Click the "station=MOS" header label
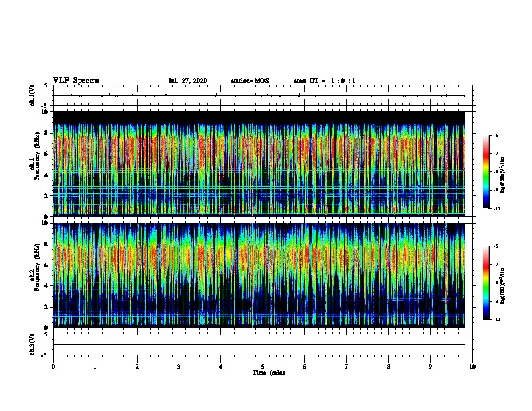The height and width of the screenshot is (411, 532). tap(250, 81)
